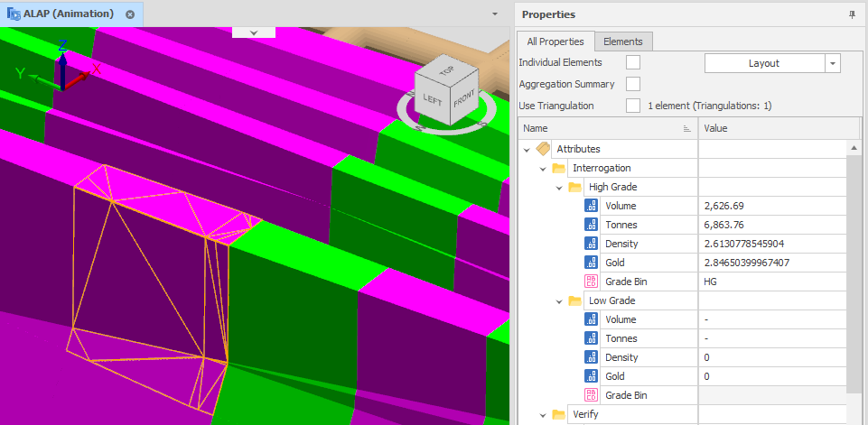The width and height of the screenshot is (868, 425).
Task: Collapse the Interrogation tree node
Action: [543, 168]
